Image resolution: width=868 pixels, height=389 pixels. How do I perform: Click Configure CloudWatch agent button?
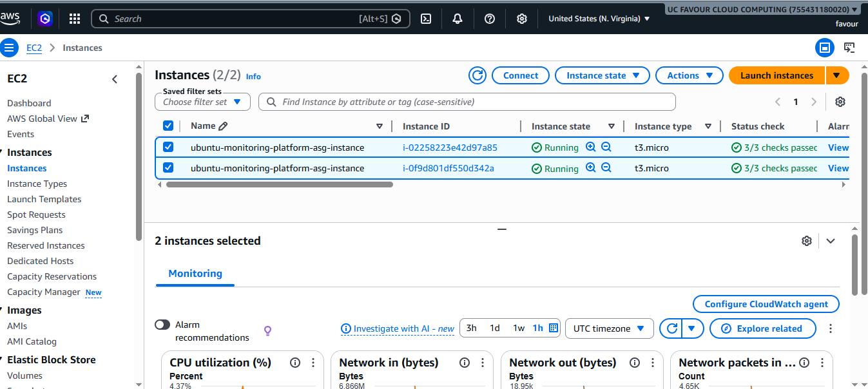[x=766, y=304]
